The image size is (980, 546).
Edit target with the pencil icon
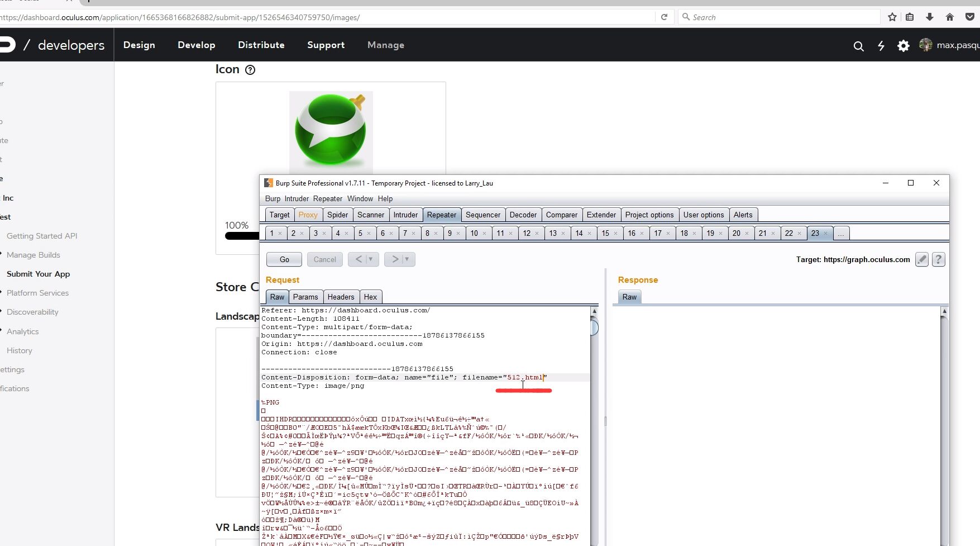922,259
